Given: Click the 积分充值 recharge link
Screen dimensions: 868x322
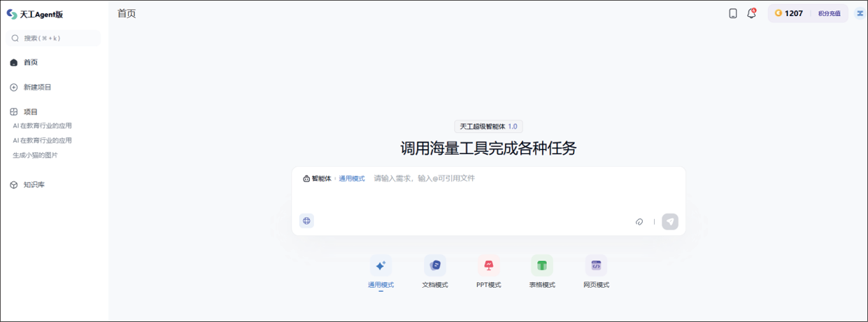Looking at the screenshot, I should [829, 13].
